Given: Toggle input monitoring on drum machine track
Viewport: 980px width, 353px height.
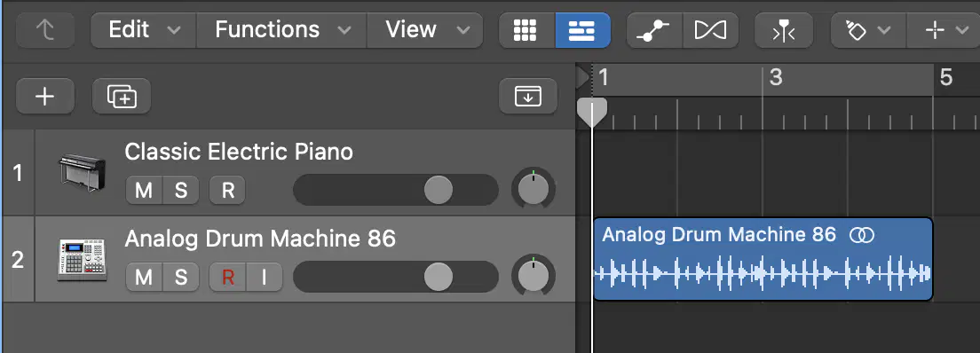Looking at the screenshot, I should [x=265, y=278].
